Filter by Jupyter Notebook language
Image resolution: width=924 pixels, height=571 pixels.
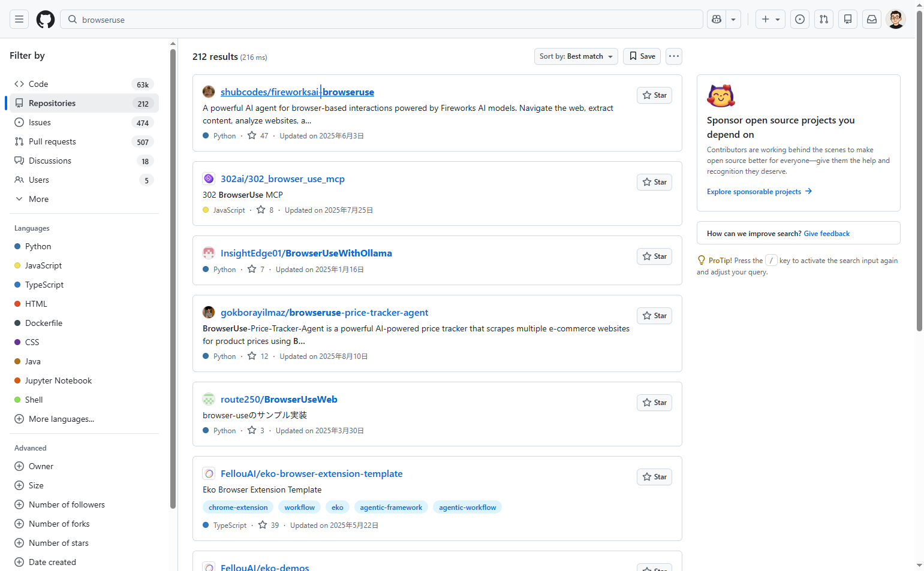tap(84, 380)
